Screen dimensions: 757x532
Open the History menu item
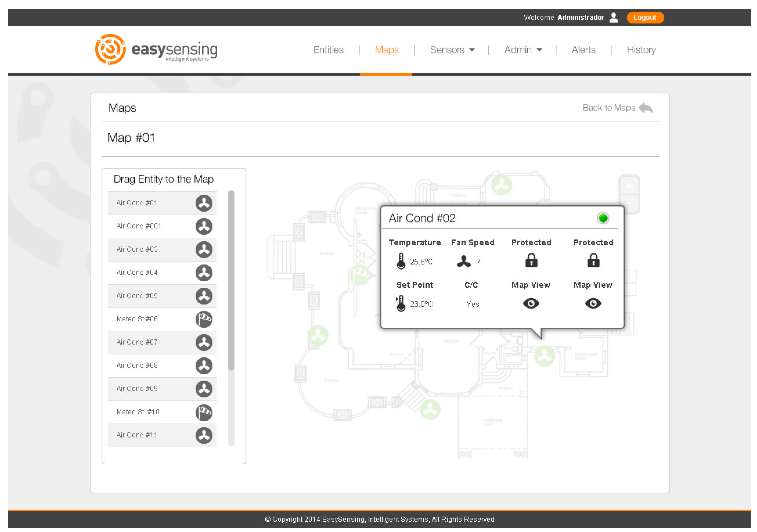pos(641,50)
